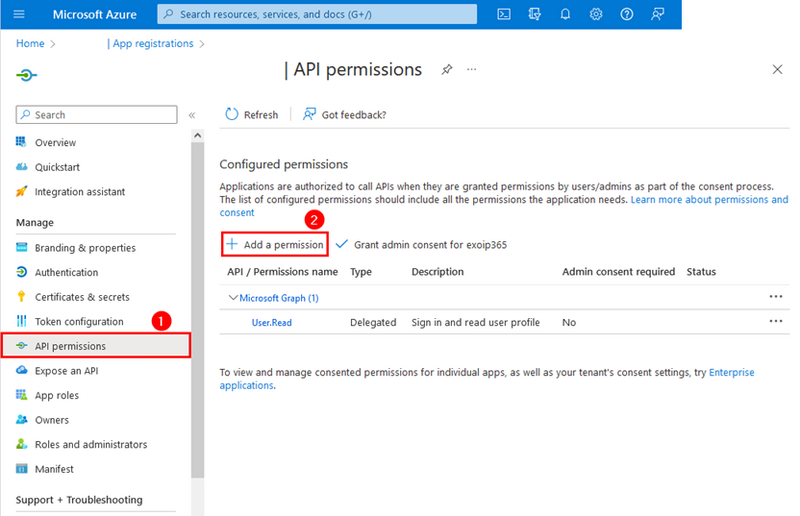Collapse the left navigation menu chevrons
The width and height of the screenshot is (800, 516).
click(x=192, y=115)
